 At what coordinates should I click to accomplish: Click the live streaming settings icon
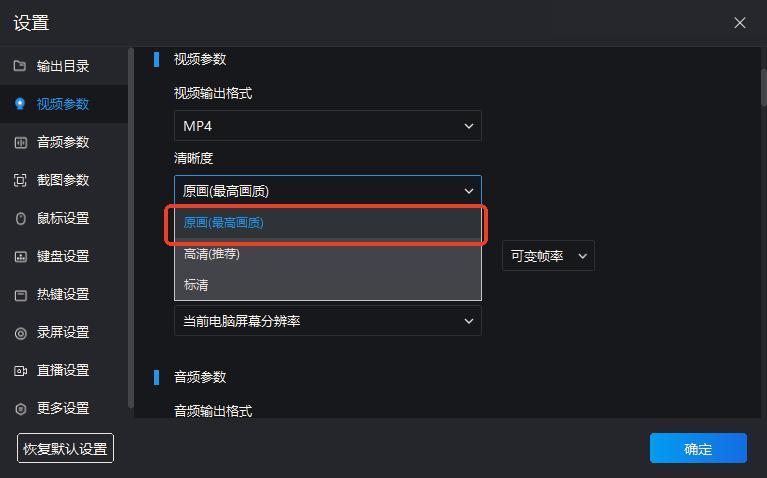coord(20,370)
